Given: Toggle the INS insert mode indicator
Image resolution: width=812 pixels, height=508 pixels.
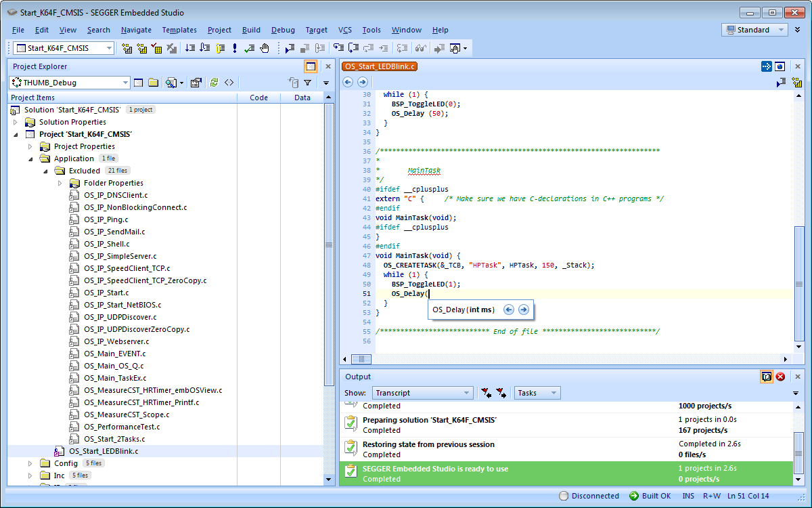Looking at the screenshot, I should point(688,496).
